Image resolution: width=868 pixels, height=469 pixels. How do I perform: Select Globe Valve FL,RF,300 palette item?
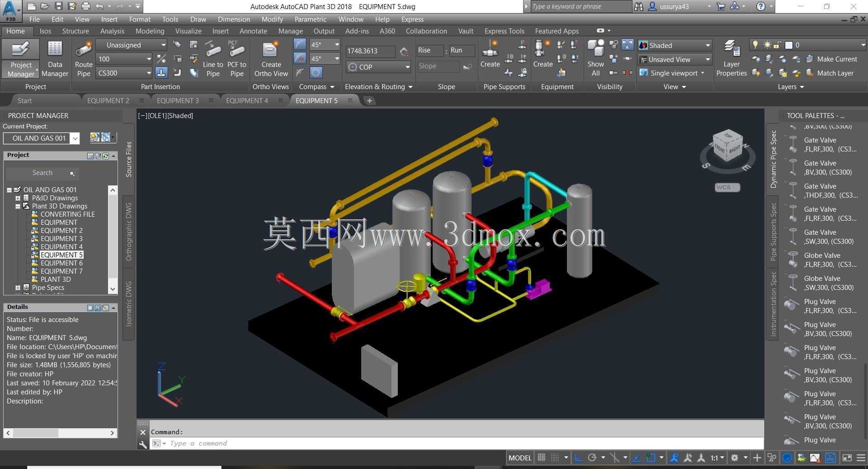pyautogui.click(x=823, y=260)
